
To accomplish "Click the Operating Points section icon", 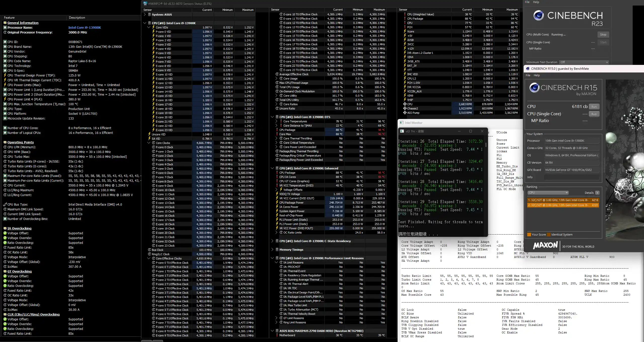I will point(5,142).
